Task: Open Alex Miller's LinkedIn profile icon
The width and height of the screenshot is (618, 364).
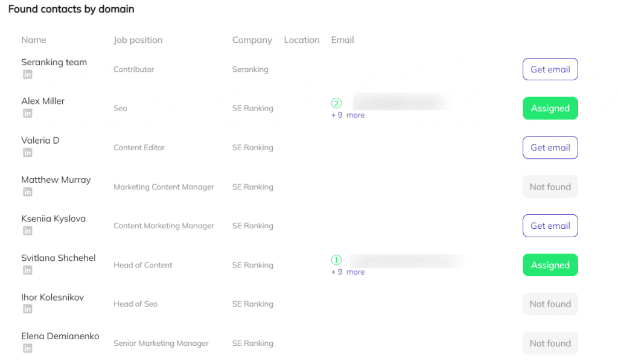Action: click(28, 113)
